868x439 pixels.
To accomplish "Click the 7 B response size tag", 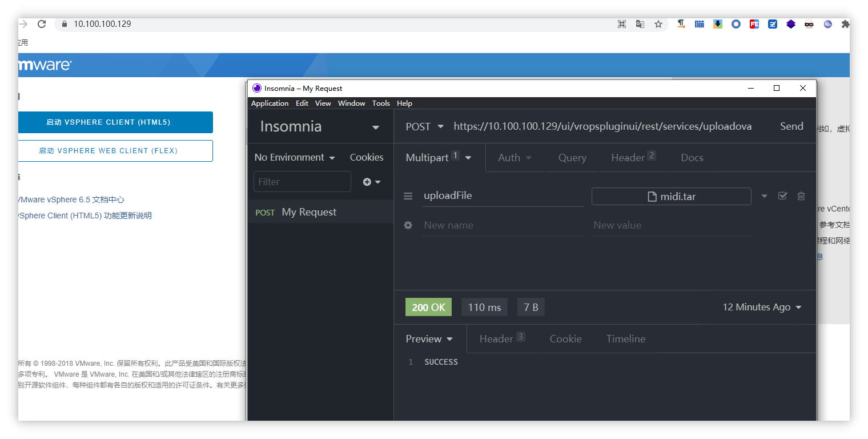I will point(531,307).
